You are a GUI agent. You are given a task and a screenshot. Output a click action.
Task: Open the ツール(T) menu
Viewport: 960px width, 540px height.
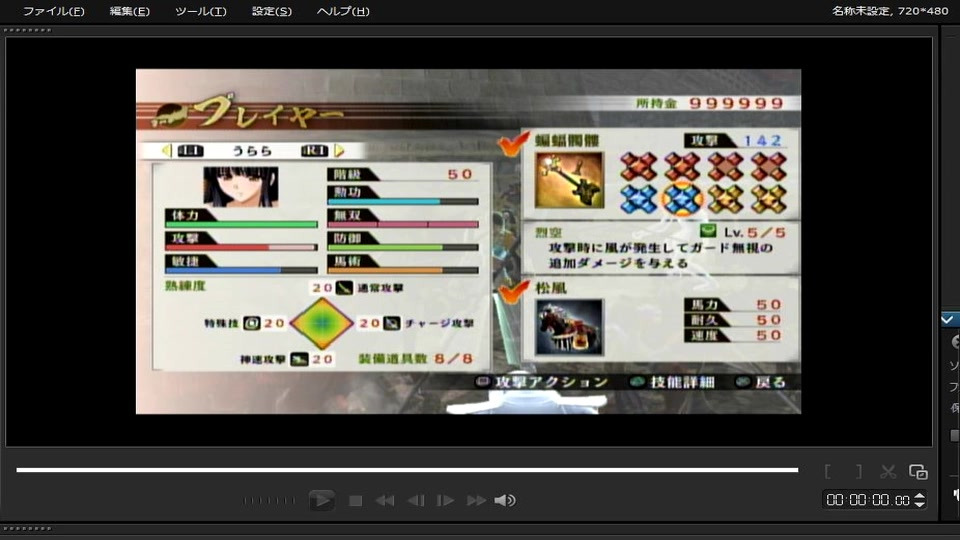click(200, 11)
